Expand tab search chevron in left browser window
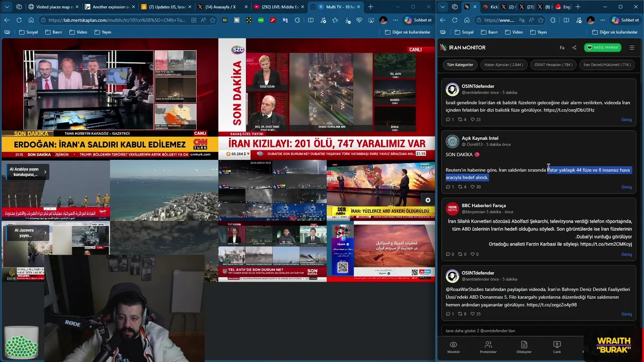The image size is (644, 362). [x=7, y=7]
